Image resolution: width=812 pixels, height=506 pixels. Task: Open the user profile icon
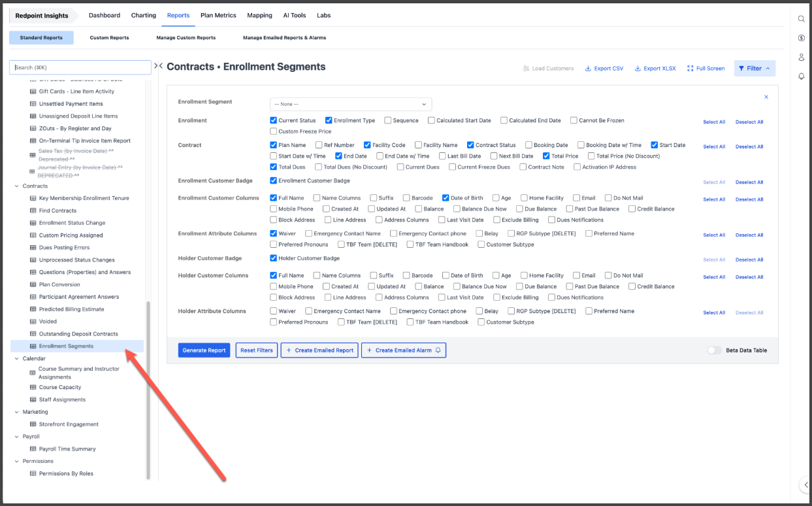pos(802,58)
